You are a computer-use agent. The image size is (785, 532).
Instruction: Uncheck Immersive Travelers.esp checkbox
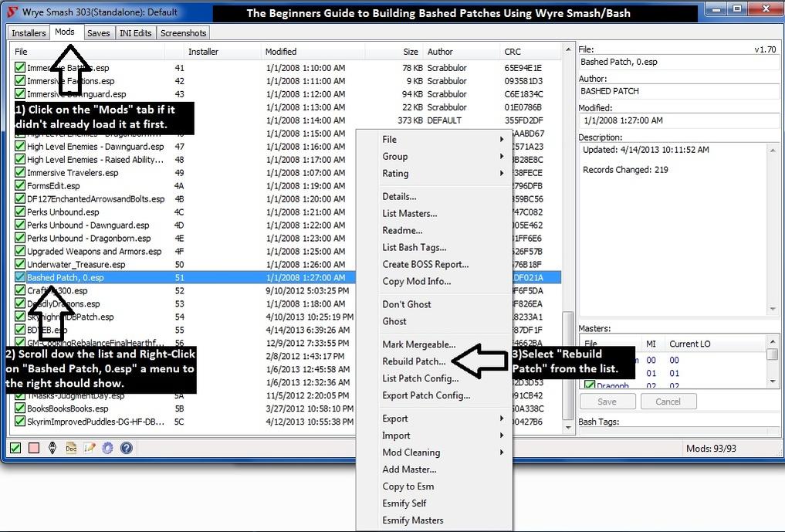pos(20,173)
